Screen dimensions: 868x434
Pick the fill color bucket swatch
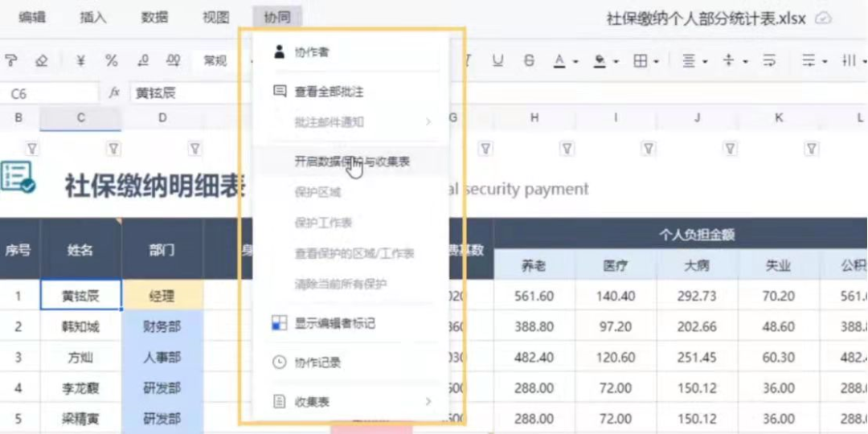pyautogui.click(x=600, y=61)
